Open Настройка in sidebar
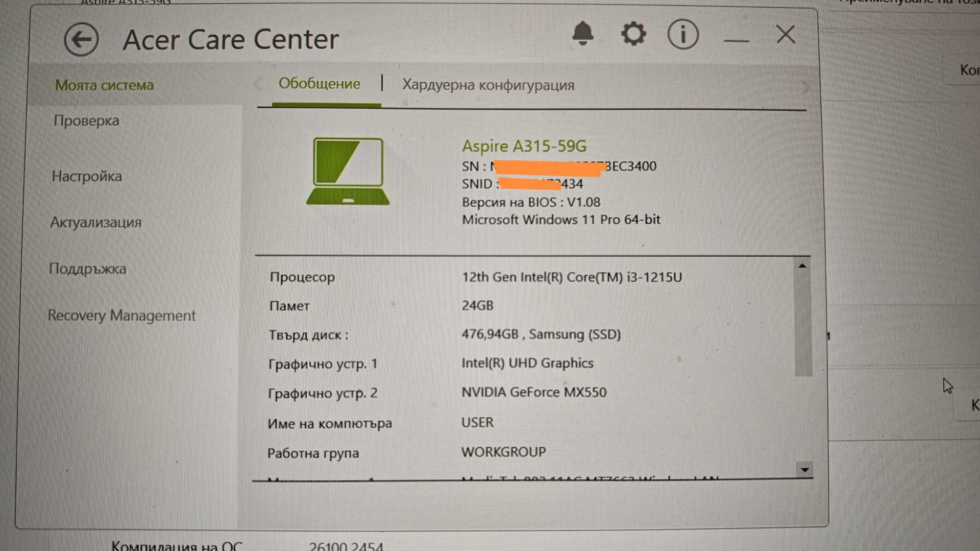Viewport: 980px width, 551px height. [87, 176]
